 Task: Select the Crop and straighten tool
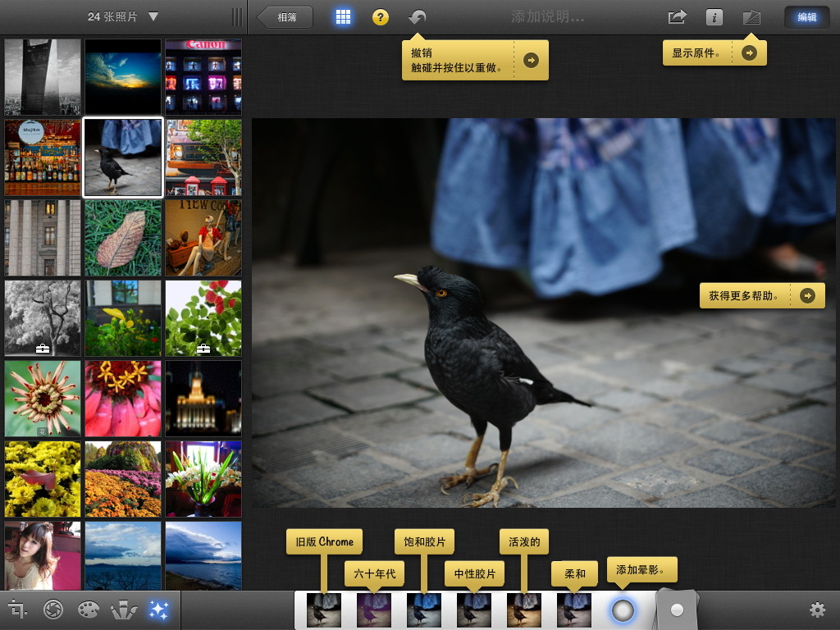point(18,610)
